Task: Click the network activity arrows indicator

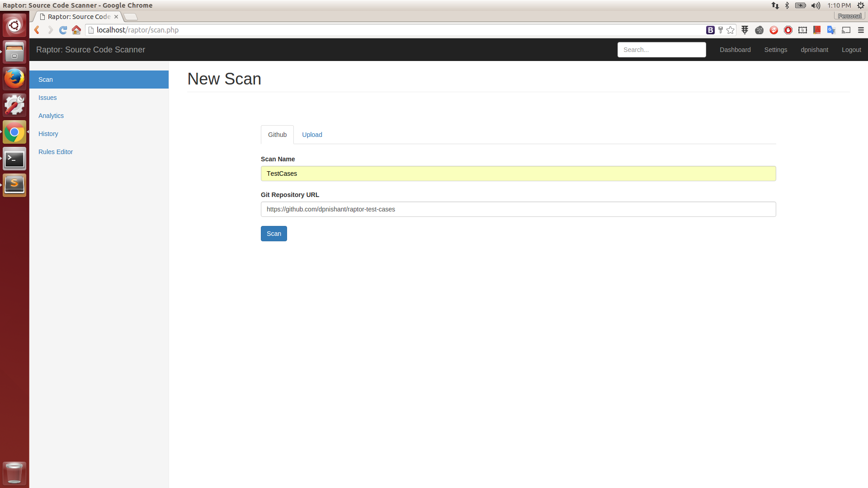Action: point(775,5)
